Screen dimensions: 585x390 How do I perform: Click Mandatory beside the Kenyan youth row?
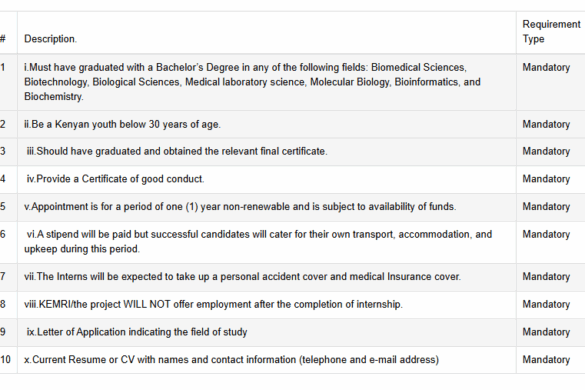(546, 124)
